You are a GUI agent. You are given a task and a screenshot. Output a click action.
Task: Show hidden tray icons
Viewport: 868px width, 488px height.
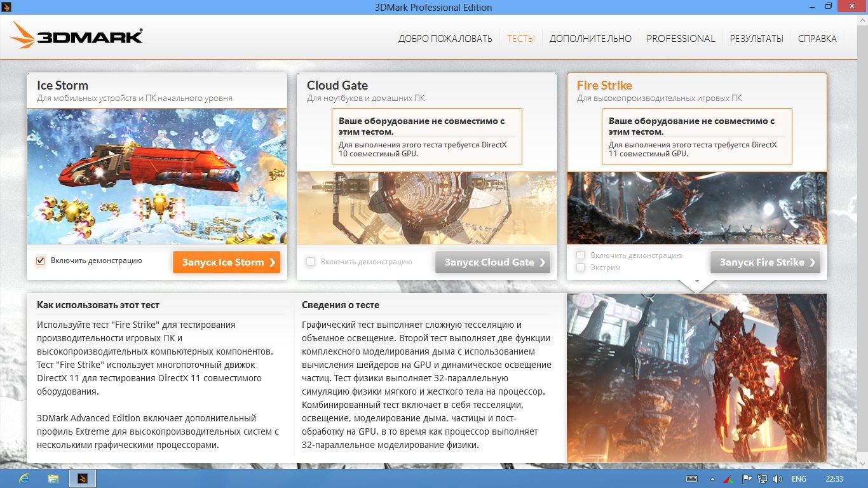pos(712,479)
